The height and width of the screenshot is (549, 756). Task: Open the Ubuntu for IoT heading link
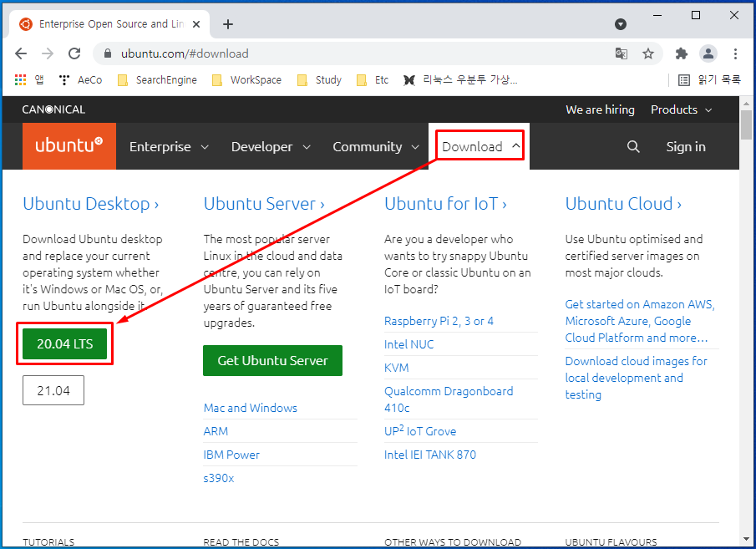445,204
